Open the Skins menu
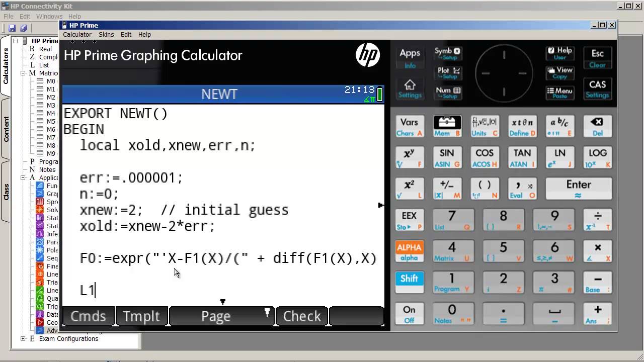The height and width of the screenshot is (362, 644). (106, 34)
